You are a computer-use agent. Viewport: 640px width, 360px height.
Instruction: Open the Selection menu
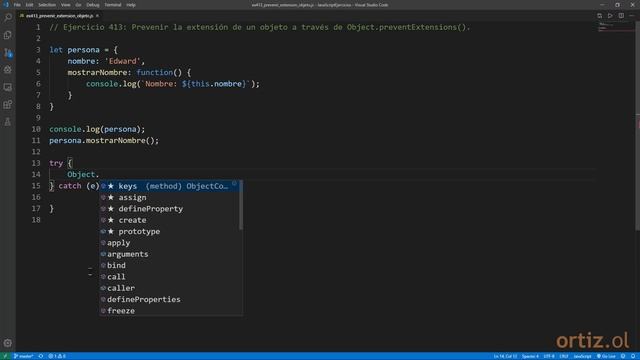pyautogui.click(x=47, y=5)
